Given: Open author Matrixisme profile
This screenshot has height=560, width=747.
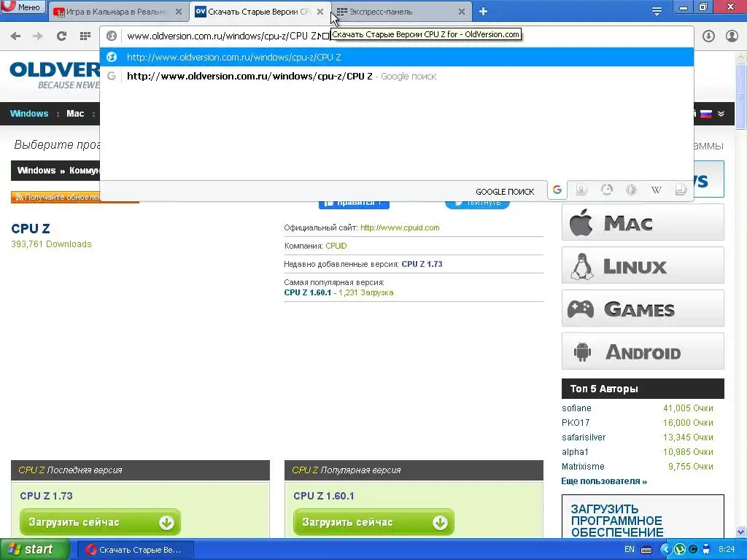Looking at the screenshot, I should [583, 467].
